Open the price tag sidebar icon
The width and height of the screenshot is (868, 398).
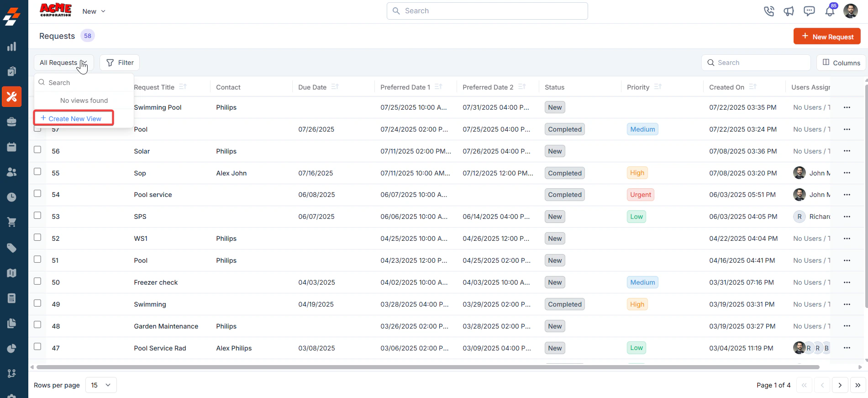tap(12, 248)
